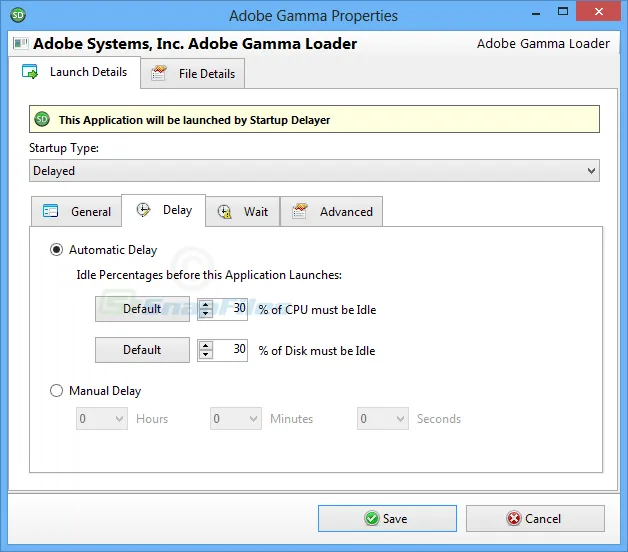Open the Hours dropdown

coord(102,419)
